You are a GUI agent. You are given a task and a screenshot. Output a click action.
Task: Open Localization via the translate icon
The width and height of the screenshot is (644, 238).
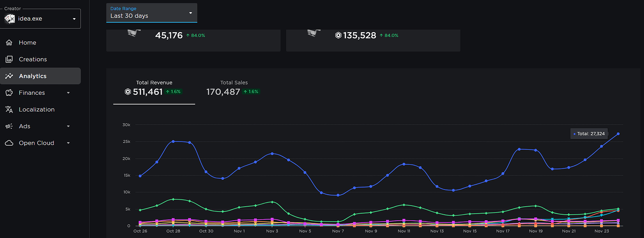[x=9, y=110]
